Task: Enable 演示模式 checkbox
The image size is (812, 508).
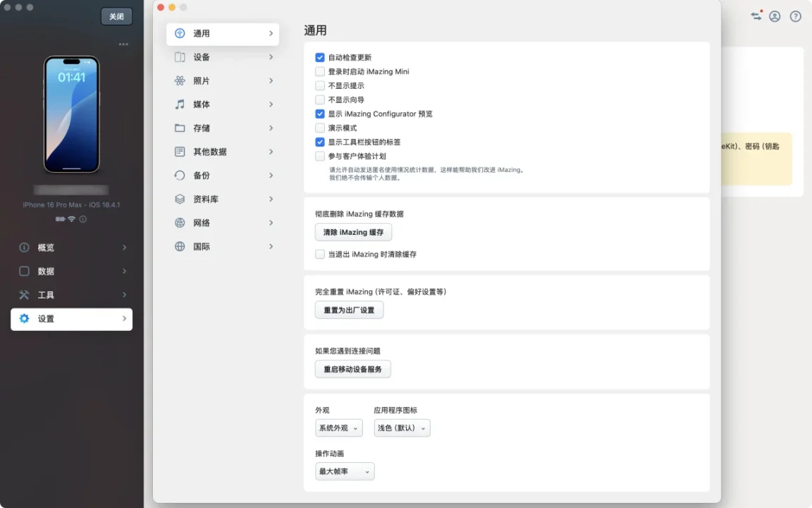Action: tap(320, 128)
